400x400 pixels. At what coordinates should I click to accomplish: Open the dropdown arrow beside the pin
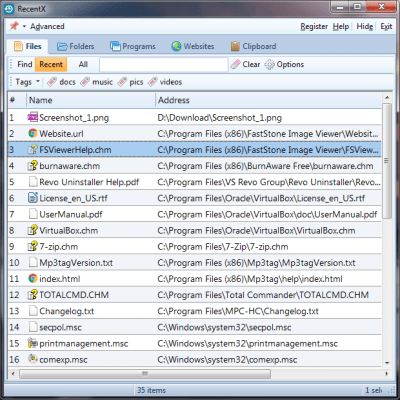24,26
